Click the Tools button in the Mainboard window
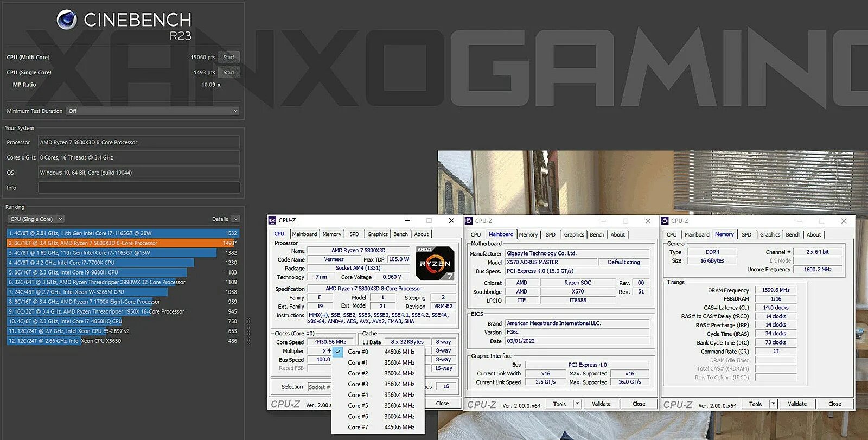This screenshot has width=868, height=440. point(559,404)
